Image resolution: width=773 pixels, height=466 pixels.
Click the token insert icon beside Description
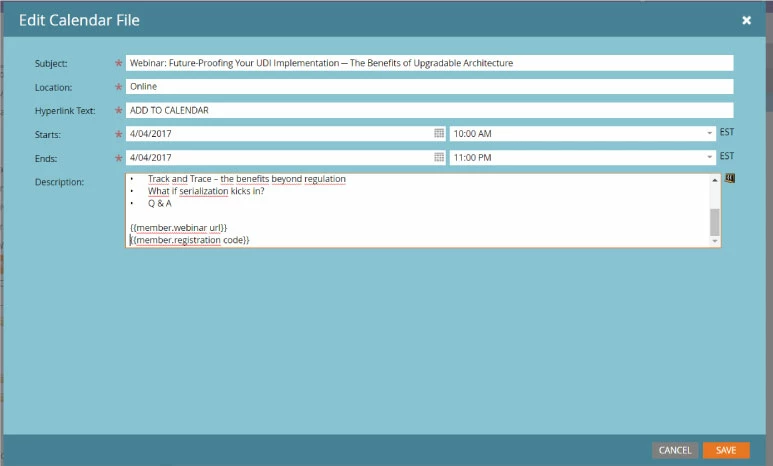pyautogui.click(x=730, y=179)
